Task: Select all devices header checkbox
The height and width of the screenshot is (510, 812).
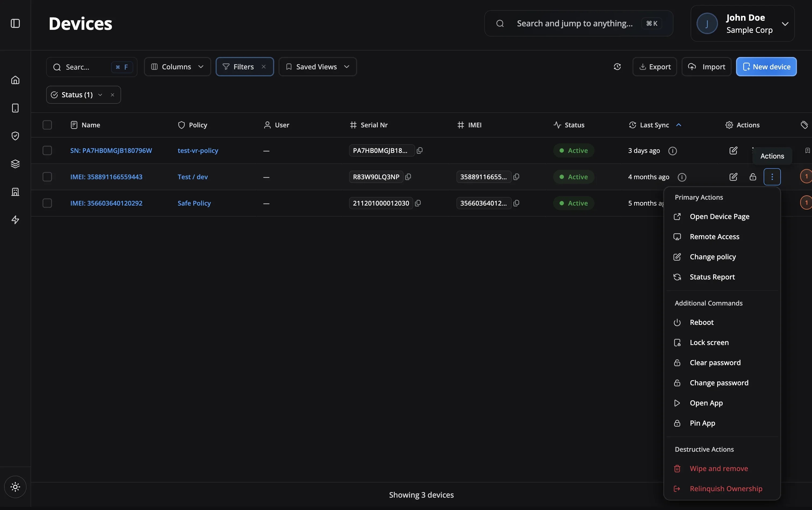Action: [47, 125]
